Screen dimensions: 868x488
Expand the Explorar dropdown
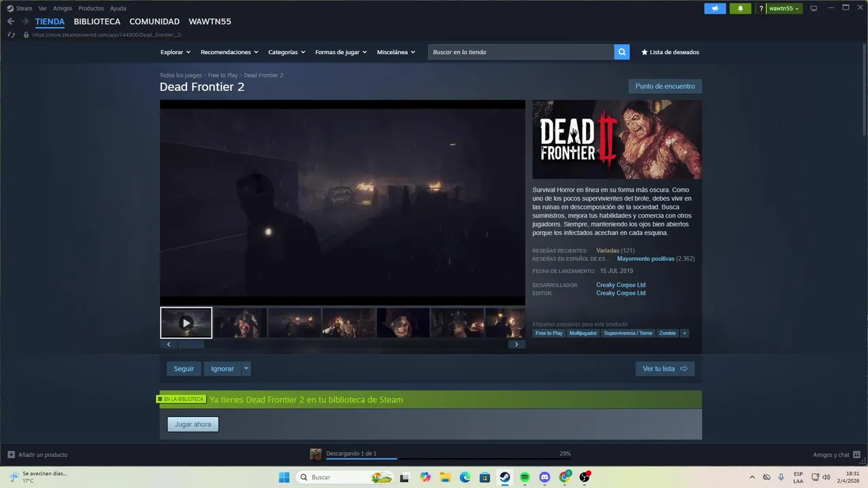point(175,52)
